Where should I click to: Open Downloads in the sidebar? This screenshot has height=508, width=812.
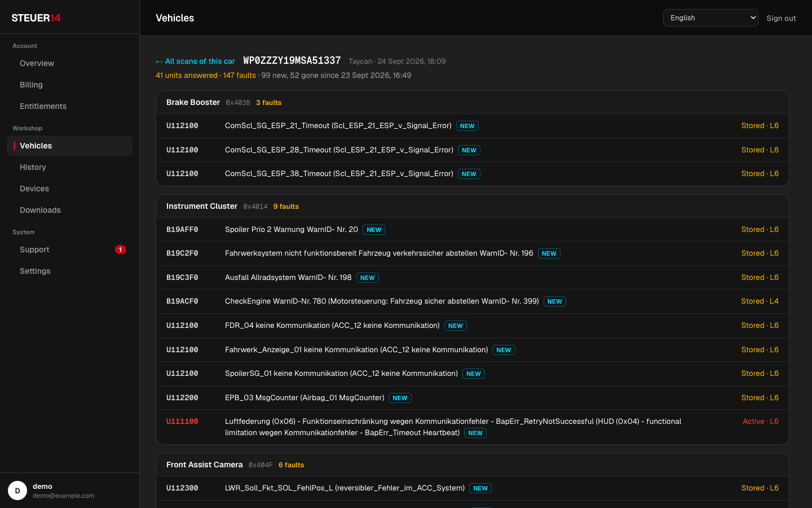(x=70, y=210)
